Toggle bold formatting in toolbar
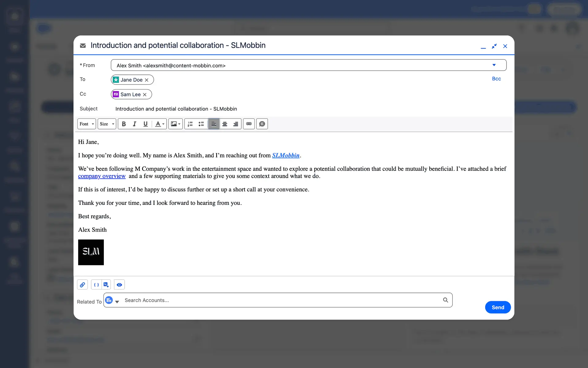Image resolution: width=588 pixels, height=368 pixels. point(124,124)
